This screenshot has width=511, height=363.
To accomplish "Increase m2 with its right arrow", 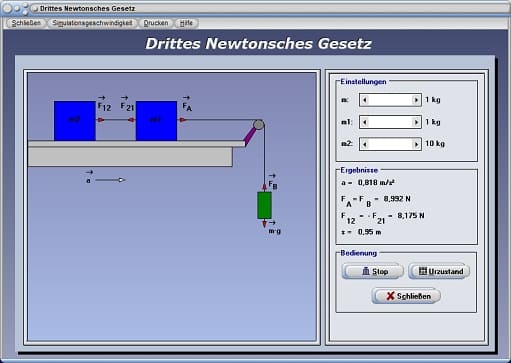I will tap(416, 144).
